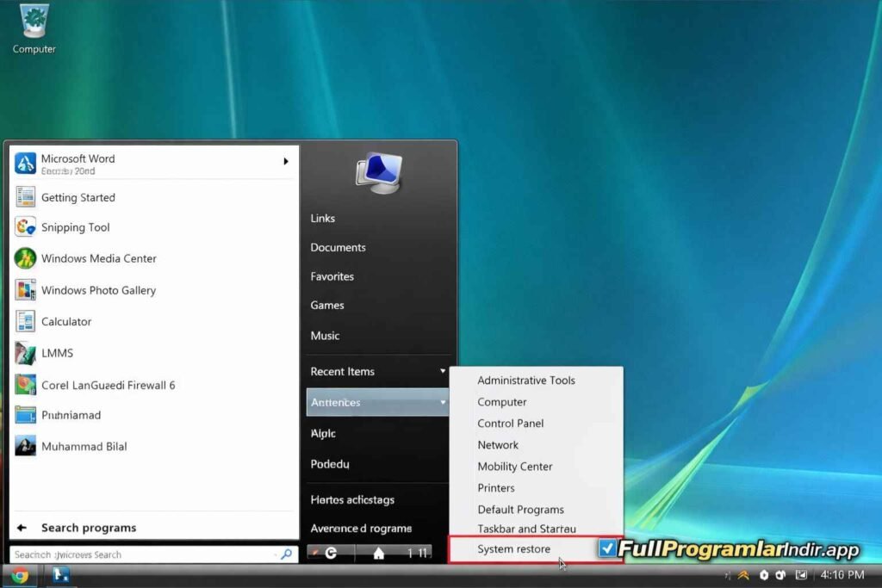882x588 pixels.
Task: Open the Corel firewall program
Action: pos(107,385)
